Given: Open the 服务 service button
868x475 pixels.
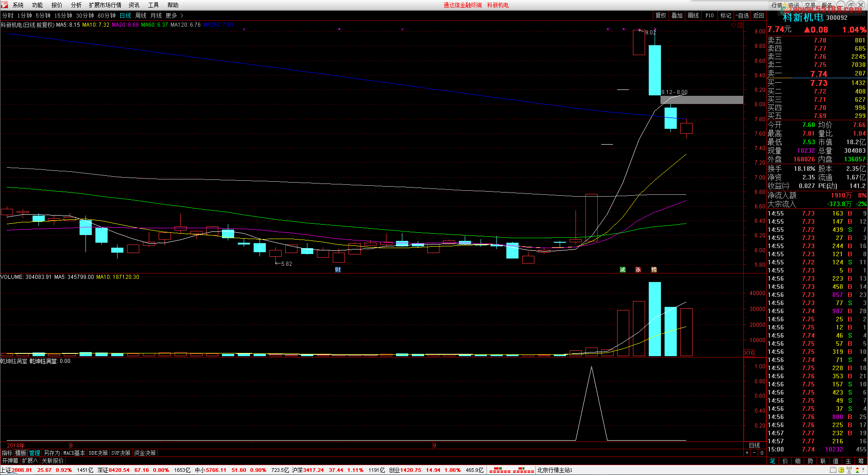Looking at the screenshot, I should coord(827,5).
